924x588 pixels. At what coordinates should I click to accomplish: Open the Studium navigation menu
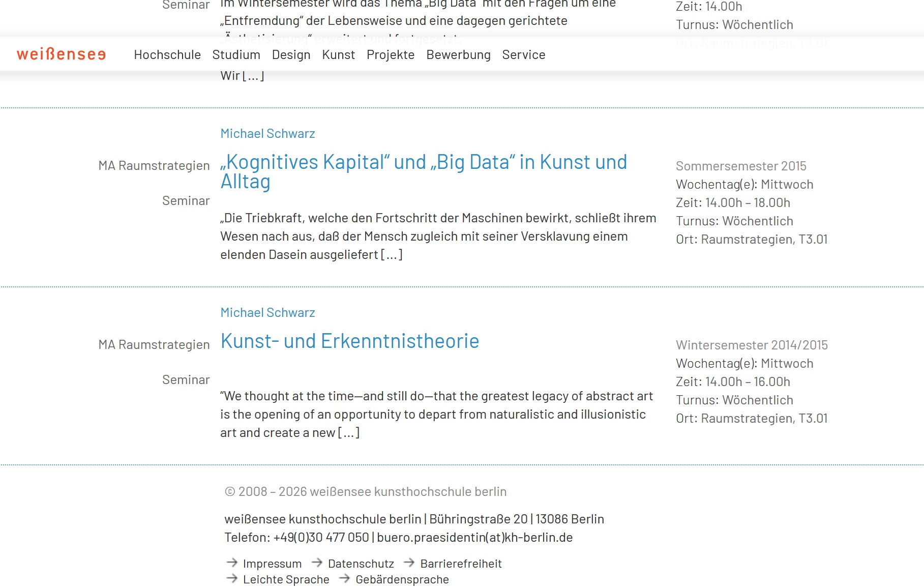point(236,55)
